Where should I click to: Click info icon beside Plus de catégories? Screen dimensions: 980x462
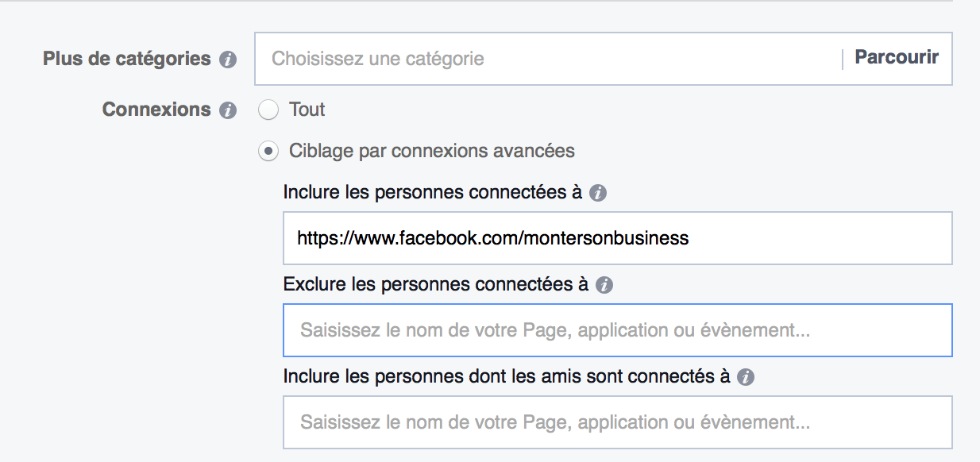[228, 60]
